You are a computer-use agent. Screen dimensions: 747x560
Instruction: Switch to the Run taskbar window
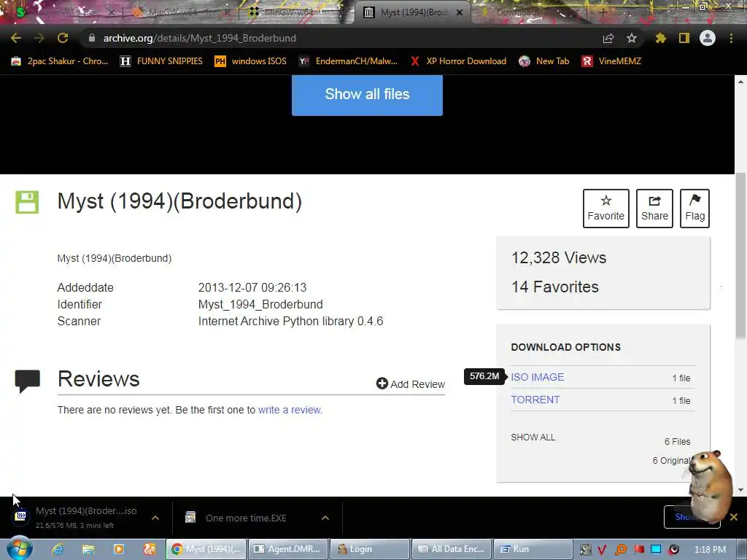point(533,549)
